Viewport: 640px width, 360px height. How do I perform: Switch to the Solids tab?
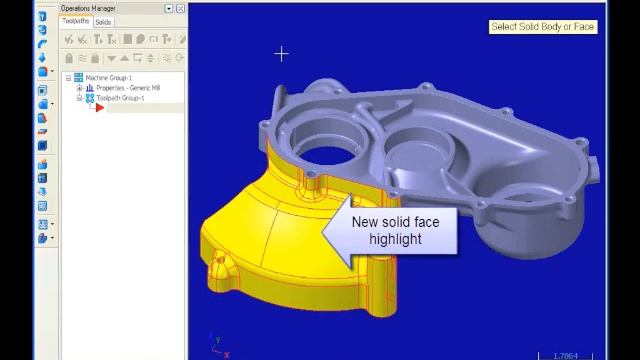(x=103, y=22)
